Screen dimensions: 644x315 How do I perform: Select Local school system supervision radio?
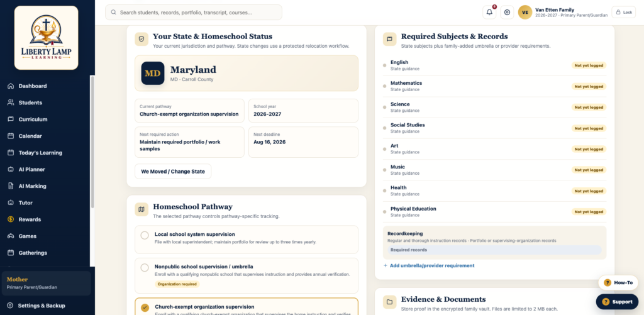[145, 235]
